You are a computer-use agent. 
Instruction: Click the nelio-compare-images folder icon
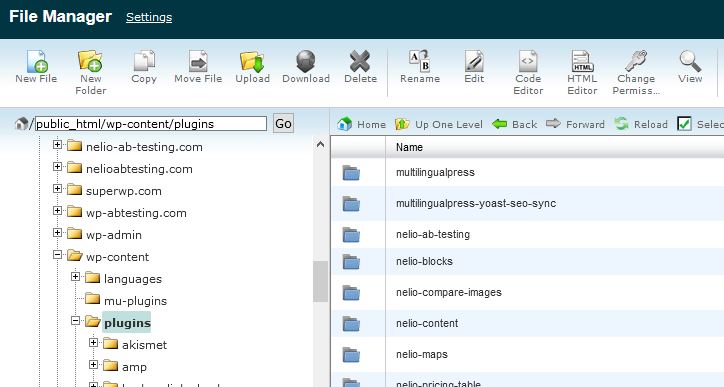[x=351, y=293]
